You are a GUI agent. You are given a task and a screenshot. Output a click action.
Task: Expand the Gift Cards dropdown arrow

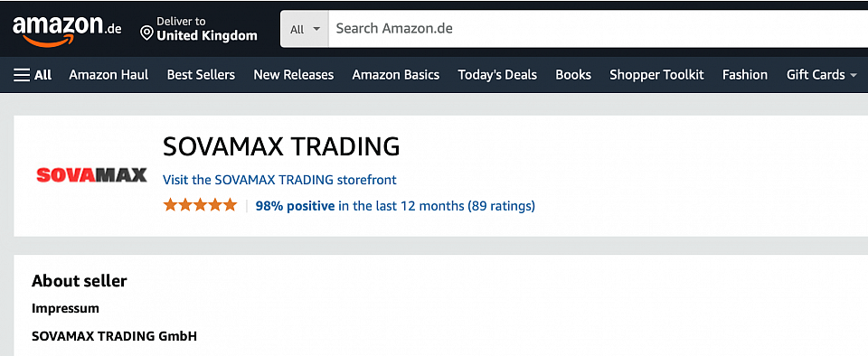click(853, 75)
